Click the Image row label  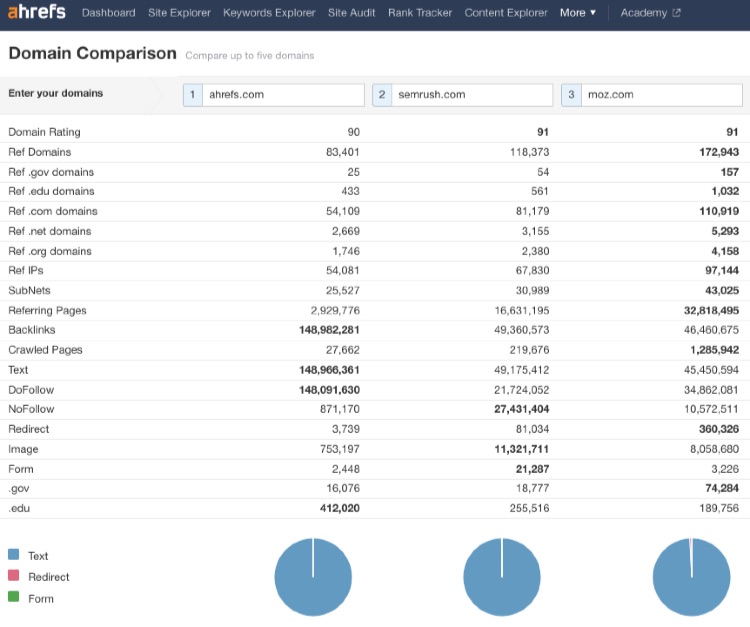pyautogui.click(x=23, y=450)
